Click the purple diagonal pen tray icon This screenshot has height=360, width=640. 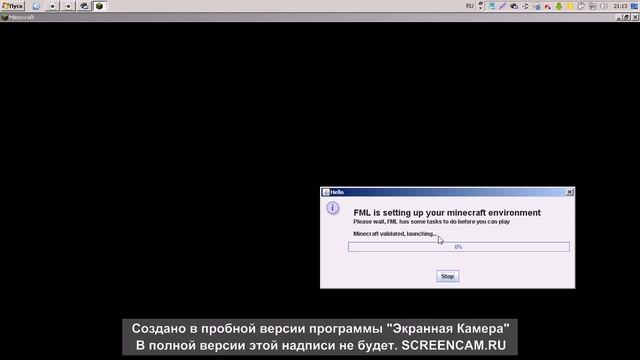coord(502,6)
